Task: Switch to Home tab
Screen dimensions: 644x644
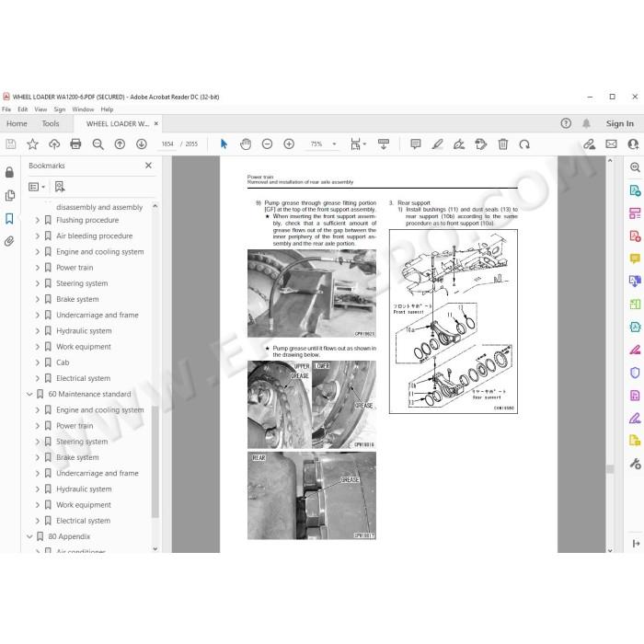Action: 17,123
